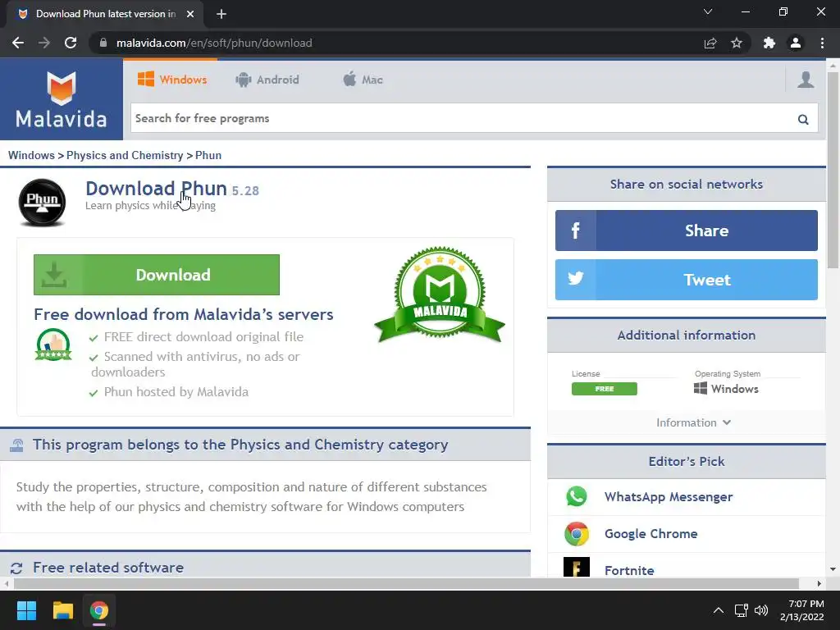The height and width of the screenshot is (630, 840).
Task: Click 'FREE direct download original file' text
Action: coord(203,337)
